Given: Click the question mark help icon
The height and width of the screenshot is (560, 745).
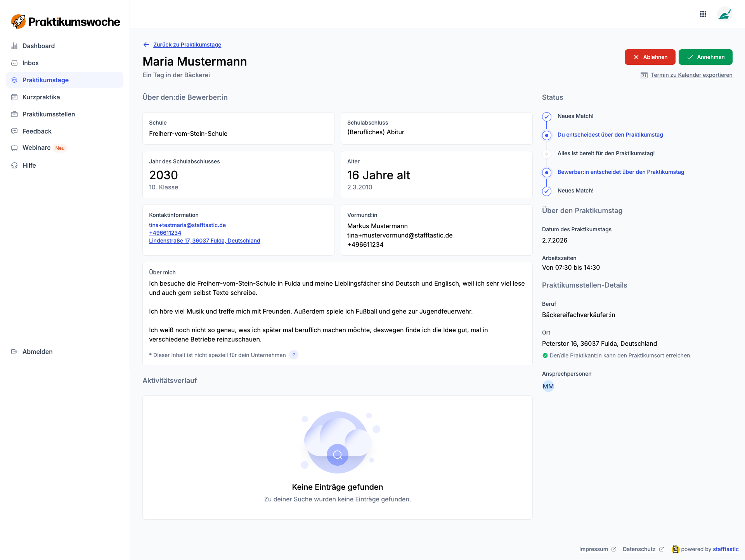Looking at the screenshot, I should click(294, 355).
